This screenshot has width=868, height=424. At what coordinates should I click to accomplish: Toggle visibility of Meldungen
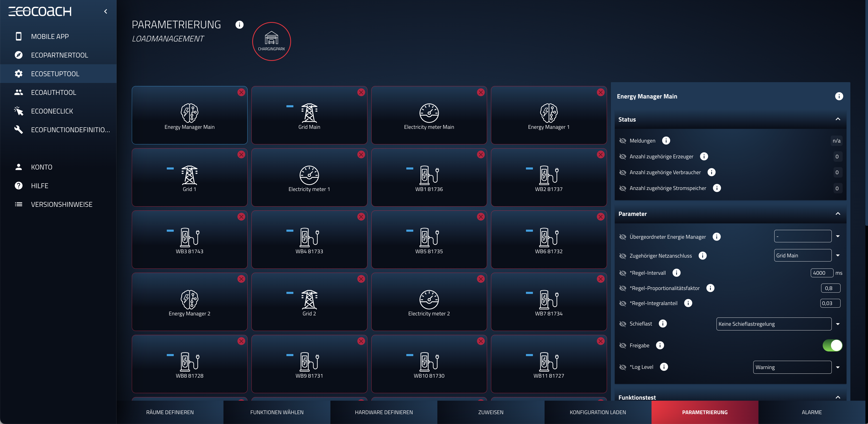click(623, 141)
